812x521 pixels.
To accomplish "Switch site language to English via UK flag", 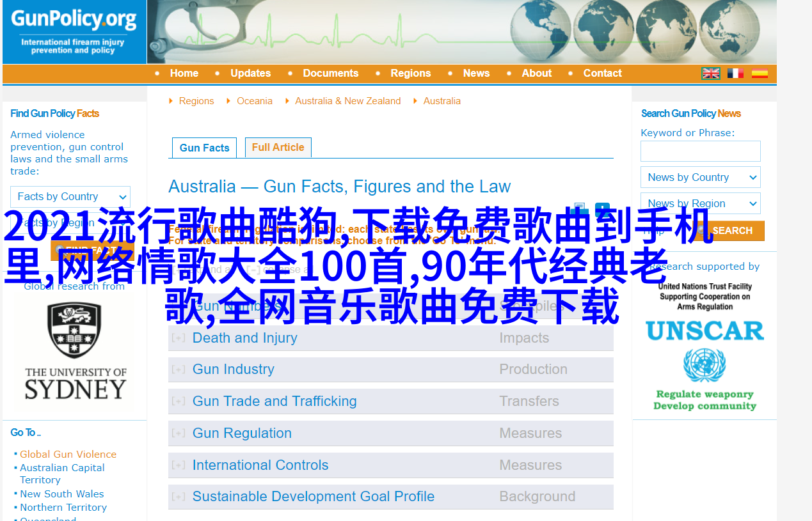I will (711, 74).
